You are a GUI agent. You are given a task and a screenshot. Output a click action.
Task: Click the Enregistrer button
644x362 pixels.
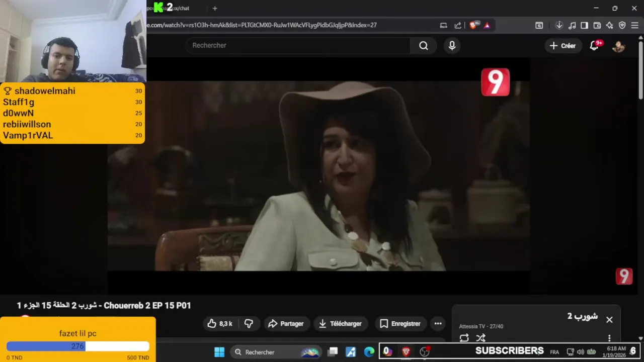[400, 324]
